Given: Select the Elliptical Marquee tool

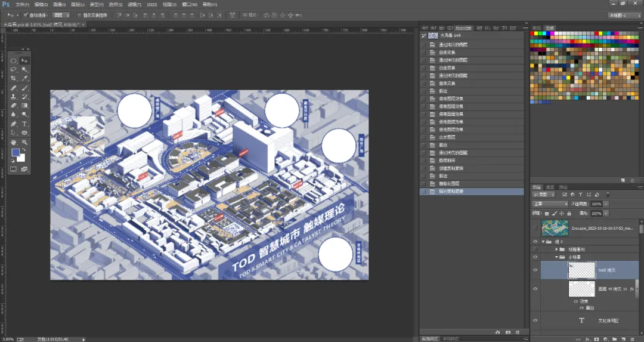Looking at the screenshot, I should [14, 60].
